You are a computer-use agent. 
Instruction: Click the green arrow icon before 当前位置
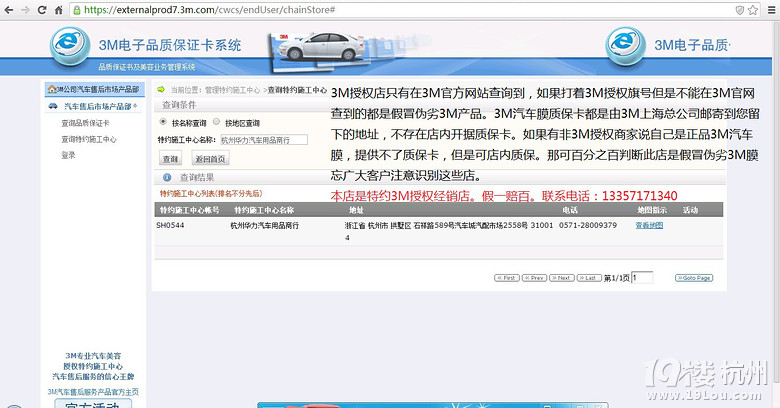pyautogui.click(x=161, y=90)
